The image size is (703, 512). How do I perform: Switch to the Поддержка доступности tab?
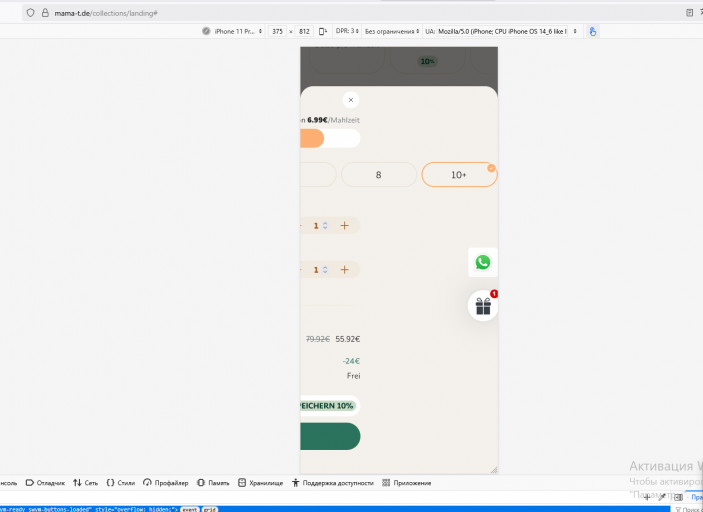click(333, 483)
